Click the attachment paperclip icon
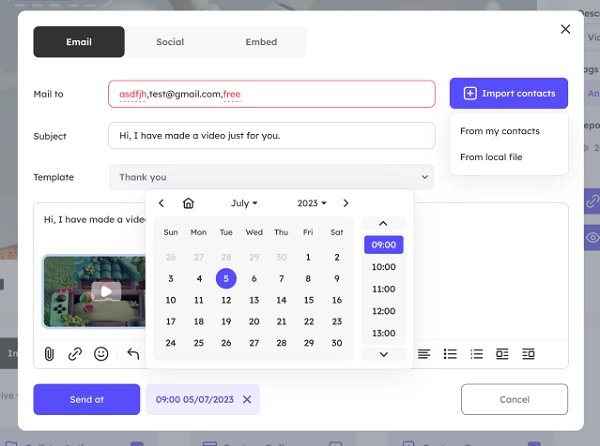Viewport: 600px width, 446px height. coord(48,354)
